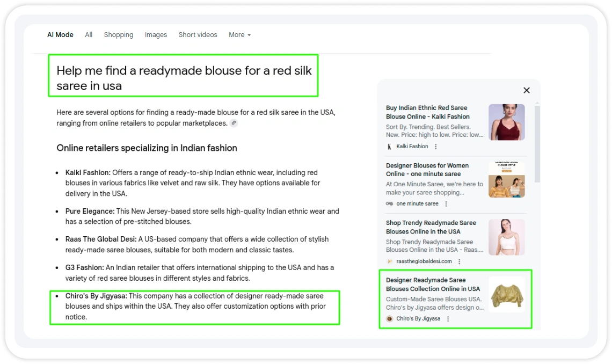The height and width of the screenshot is (364, 612).
Task: Click the one minute saree site favicon
Action: (x=389, y=203)
